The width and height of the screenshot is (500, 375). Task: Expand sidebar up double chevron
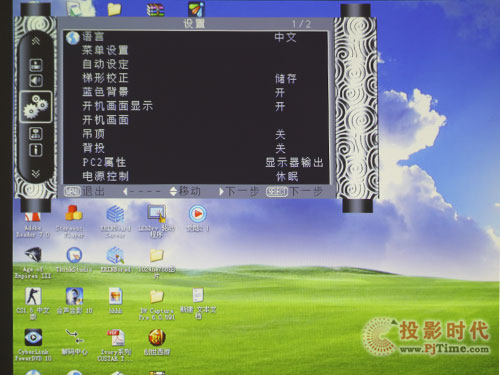(36, 41)
